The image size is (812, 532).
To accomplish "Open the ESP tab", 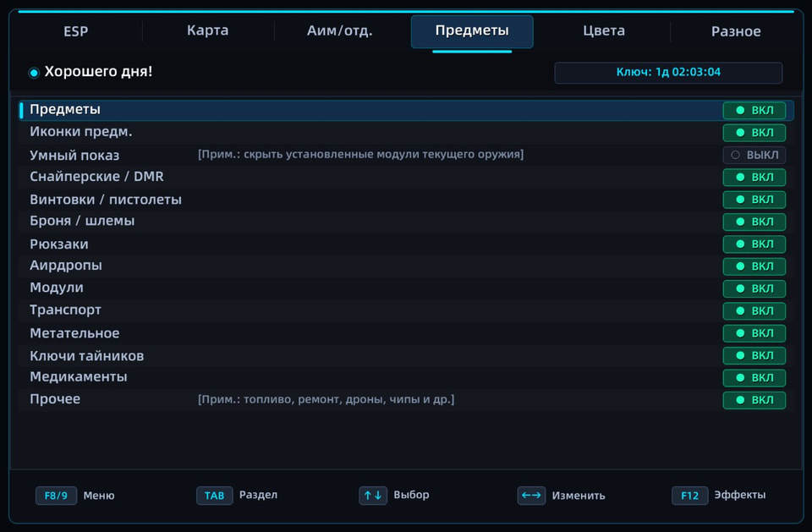I will pyautogui.click(x=75, y=31).
